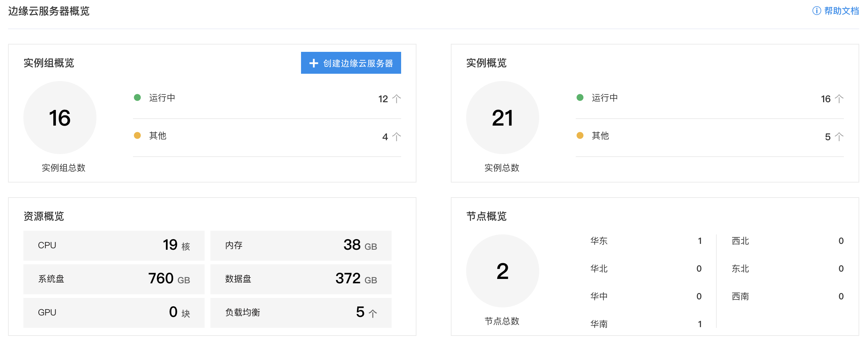This screenshot has height=341, width=868.
Task: Click the 资源概览 heading
Action: click(x=44, y=216)
